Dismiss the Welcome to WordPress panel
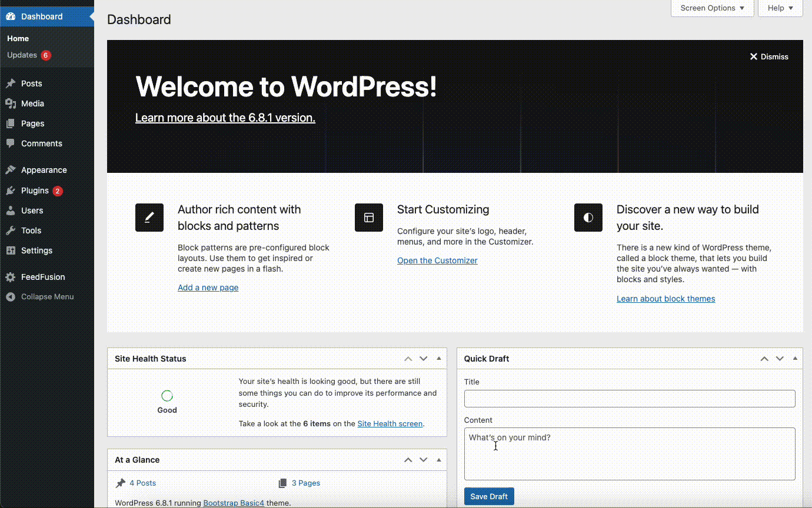Screen dimensions: 812x508 pyautogui.click(x=769, y=56)
